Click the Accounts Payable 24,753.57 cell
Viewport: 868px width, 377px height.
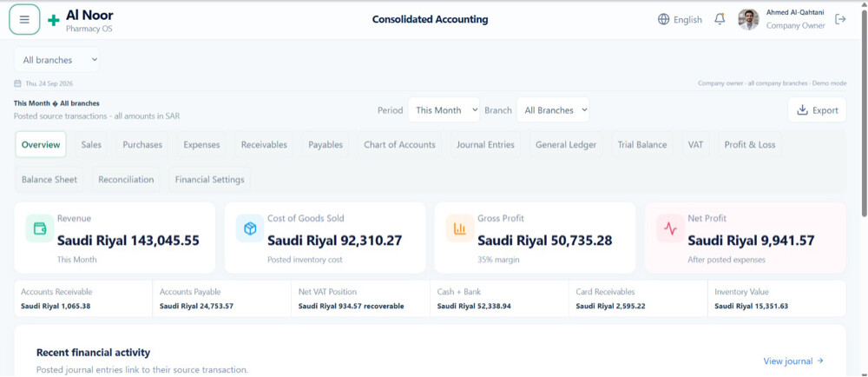point(222,299)
